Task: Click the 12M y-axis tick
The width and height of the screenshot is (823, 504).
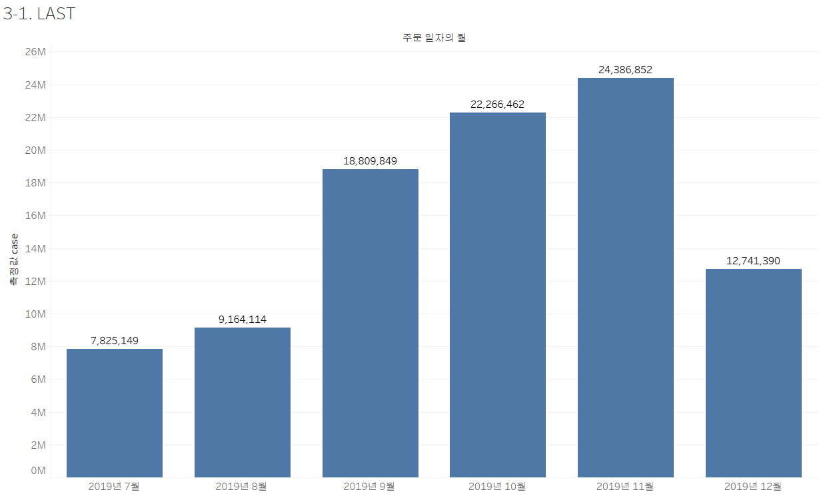Action: click(x=35, y=281)
